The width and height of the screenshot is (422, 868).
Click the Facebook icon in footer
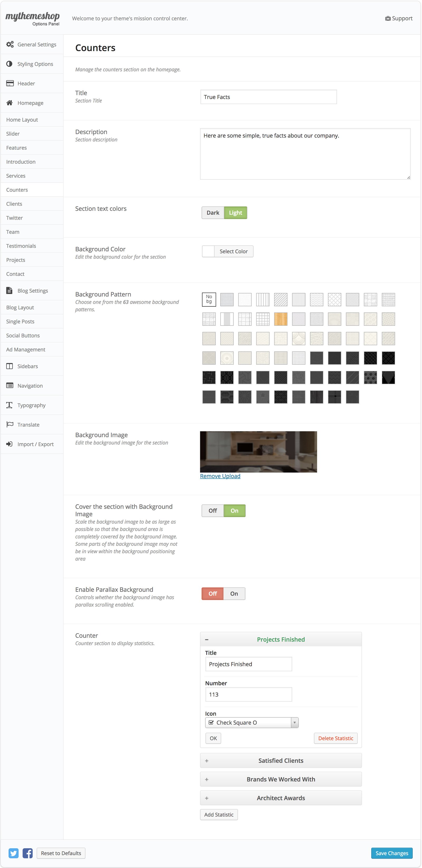click(x=28, y=853)
